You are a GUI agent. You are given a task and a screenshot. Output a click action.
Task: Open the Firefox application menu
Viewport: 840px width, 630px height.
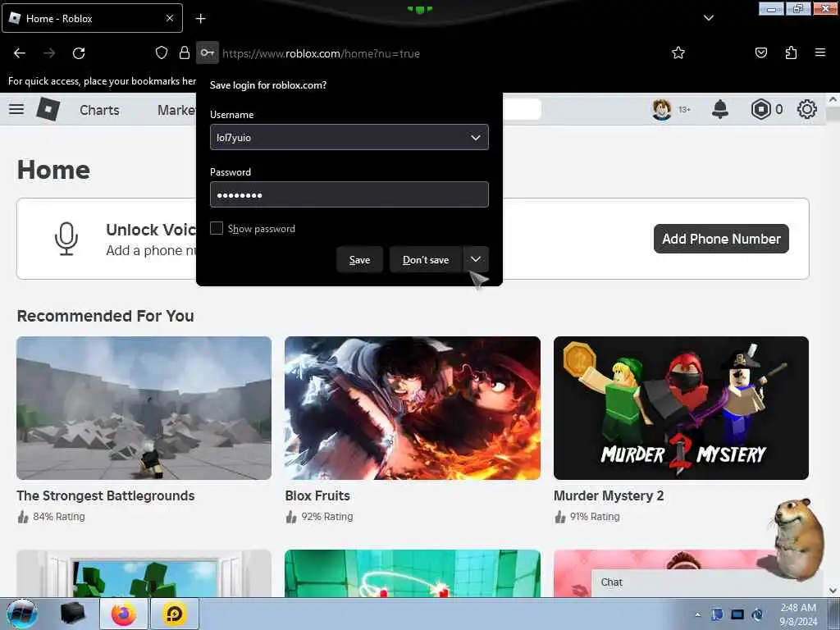click(819, 52)
